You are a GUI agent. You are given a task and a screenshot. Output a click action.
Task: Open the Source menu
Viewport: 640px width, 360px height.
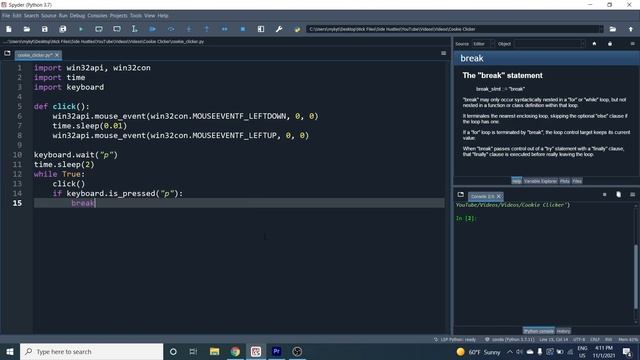pyautogui.click(x=49, y=16)
